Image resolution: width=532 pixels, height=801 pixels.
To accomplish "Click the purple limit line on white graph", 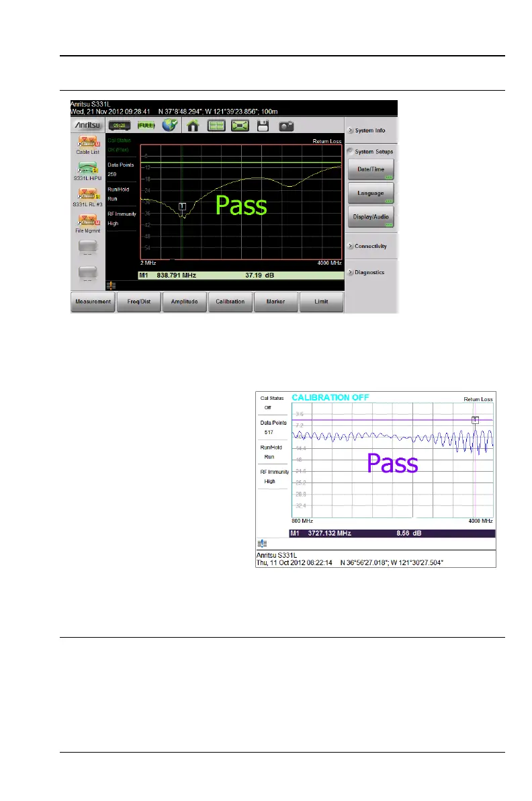I will [x=392, y=420].
